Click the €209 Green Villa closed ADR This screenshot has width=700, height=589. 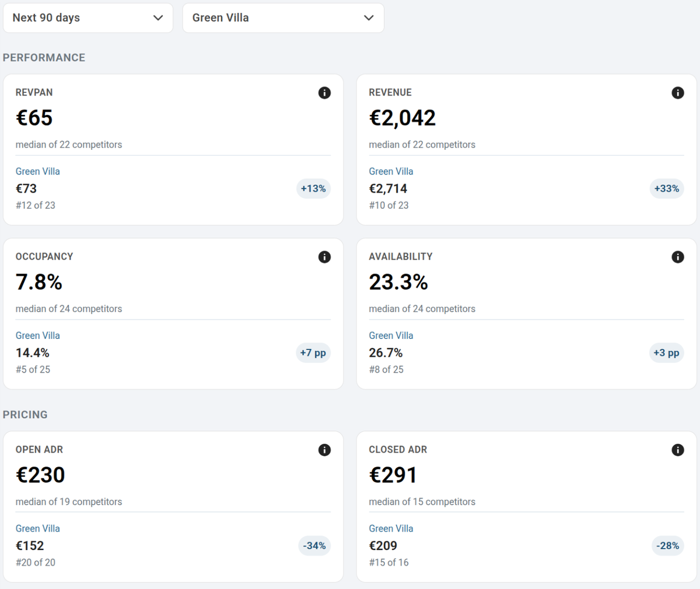point(383,546)
